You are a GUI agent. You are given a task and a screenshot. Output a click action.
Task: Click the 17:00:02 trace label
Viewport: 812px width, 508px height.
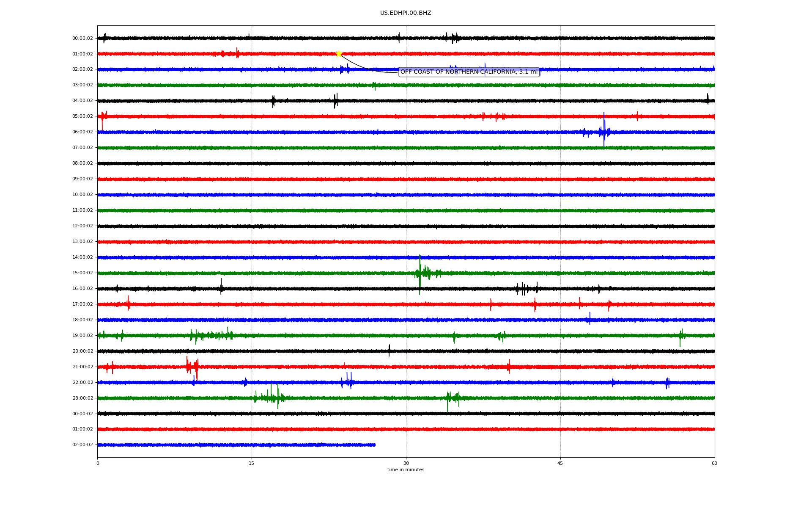82,304
